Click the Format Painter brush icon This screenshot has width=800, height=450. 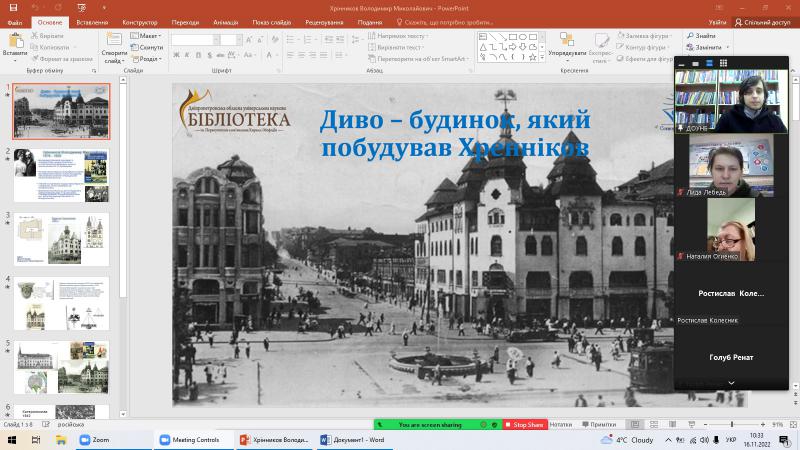(x=35, y=59)
